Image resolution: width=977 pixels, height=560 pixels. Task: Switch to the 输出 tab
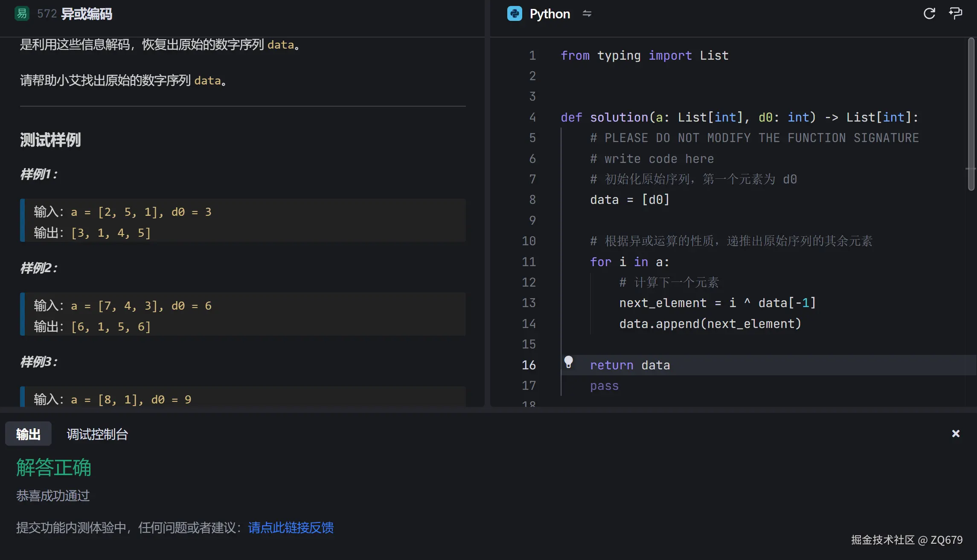coord(28,434)
